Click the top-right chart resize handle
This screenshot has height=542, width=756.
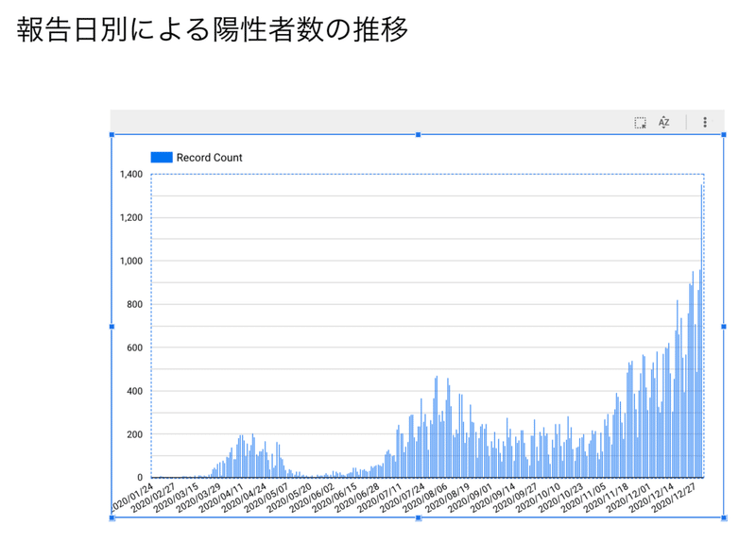point(724,135)
